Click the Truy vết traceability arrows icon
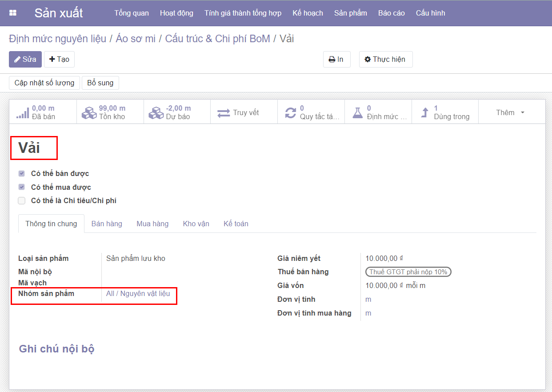Viewport: 552px width, 392px height. coord(224,113)
